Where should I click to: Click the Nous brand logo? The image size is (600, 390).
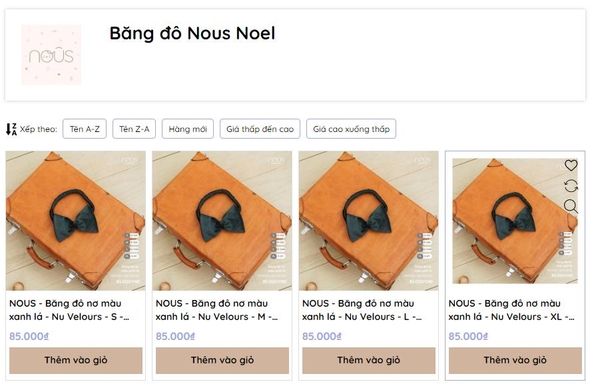pos(51,55)
